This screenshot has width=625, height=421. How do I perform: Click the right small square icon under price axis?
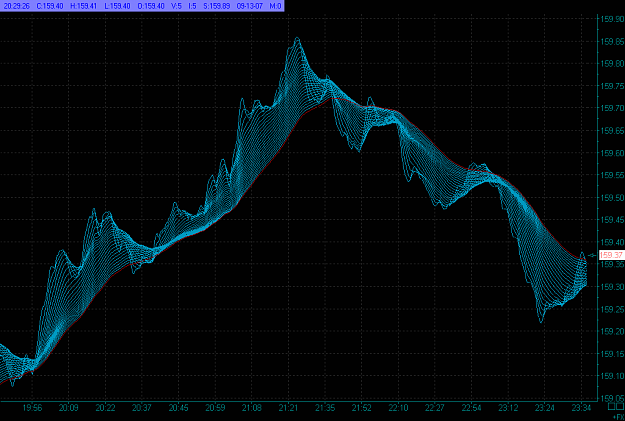click(619, 406)
